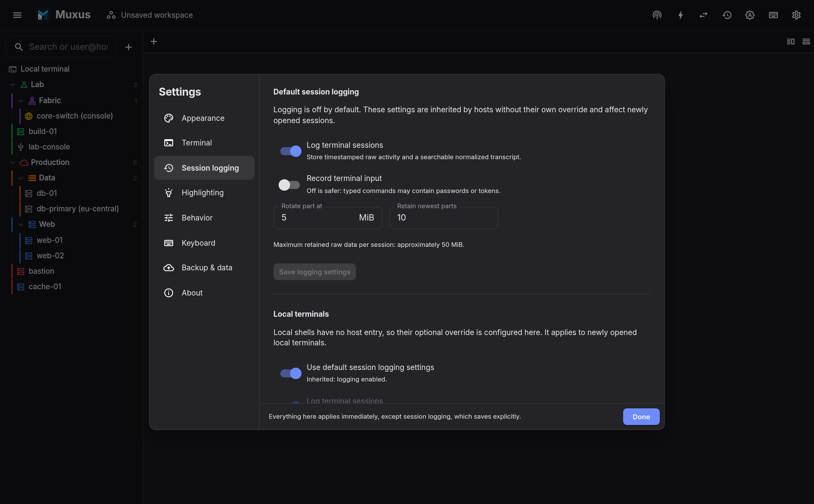Open the lightning bolt quick actions
The width and height of the screenshot is (814, 504).
point(680,15)
